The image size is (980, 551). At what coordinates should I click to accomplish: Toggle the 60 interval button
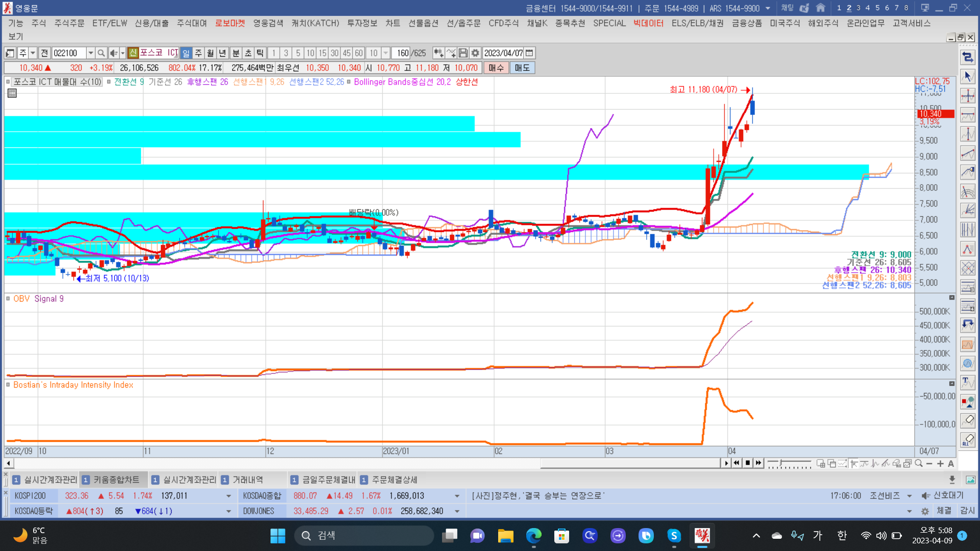359,53
